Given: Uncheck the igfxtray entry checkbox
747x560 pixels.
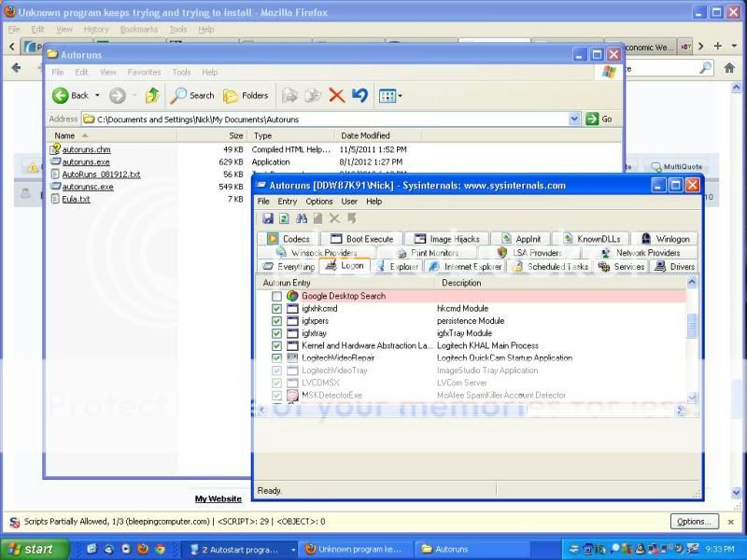Looking at the screenshot, I should click(276, 333).
